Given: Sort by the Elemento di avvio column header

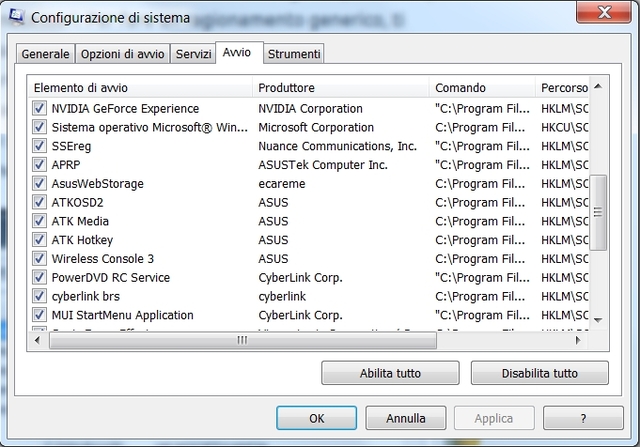Looking at the screenshot, I should tap(138, 87).
